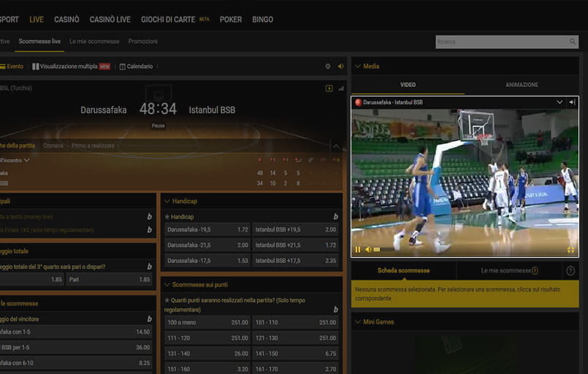Mute the video player volume icon
Image resolution: width=588 pixels, height=374 pixels.
click(368, 250)
